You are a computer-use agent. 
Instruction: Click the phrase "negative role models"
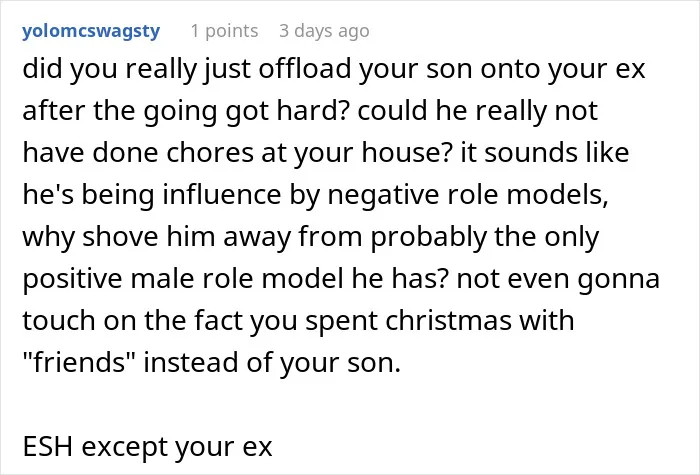pos(468,195)
